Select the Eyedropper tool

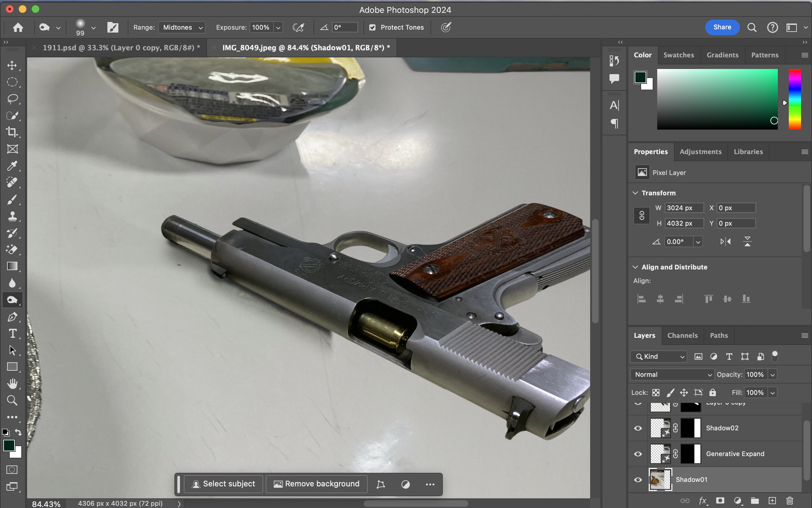(x=12, y=165)
